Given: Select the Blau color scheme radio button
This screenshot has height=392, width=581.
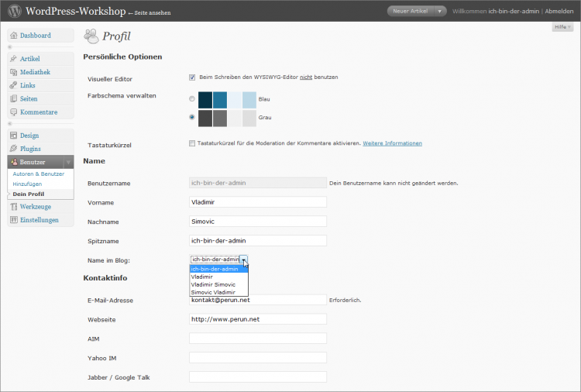Looking at the screenshot, I should [192, 99].
